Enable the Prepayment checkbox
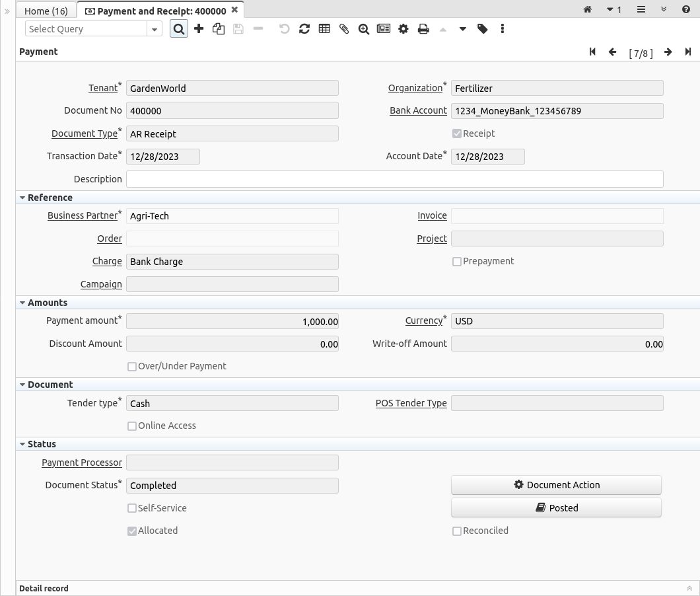The width and height of the screenshot is (700, 596). coord(456,262)
